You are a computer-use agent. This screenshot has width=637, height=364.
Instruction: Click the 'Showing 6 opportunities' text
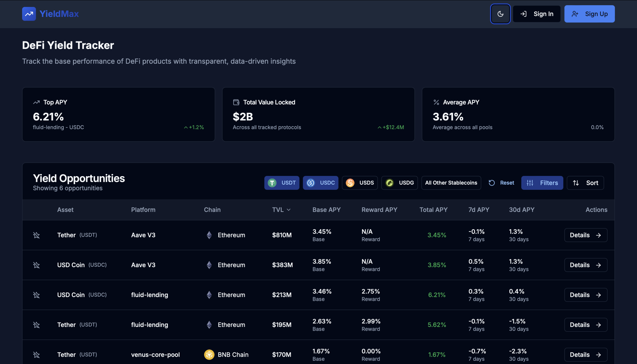68,188
